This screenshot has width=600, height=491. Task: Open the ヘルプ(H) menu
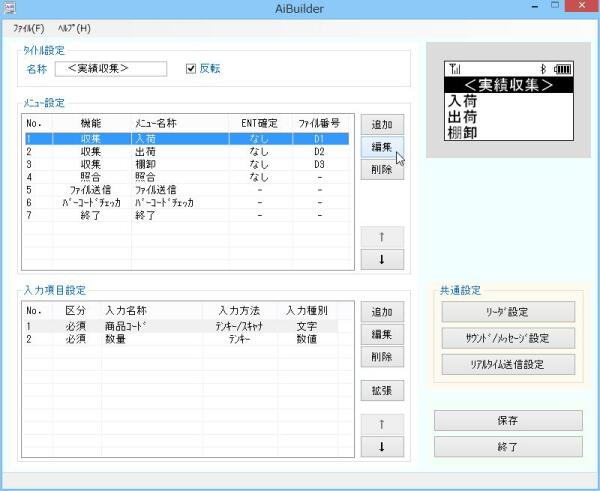coord(74,28)
